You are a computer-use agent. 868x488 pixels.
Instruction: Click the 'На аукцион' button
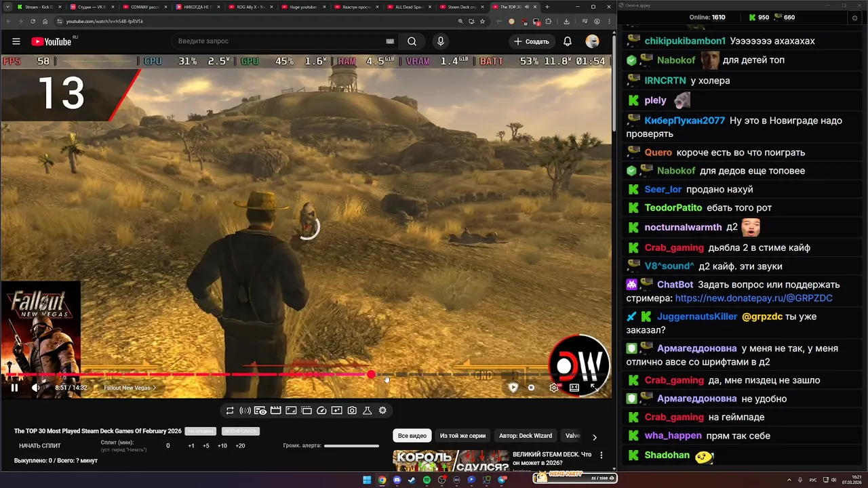[201, 431]
